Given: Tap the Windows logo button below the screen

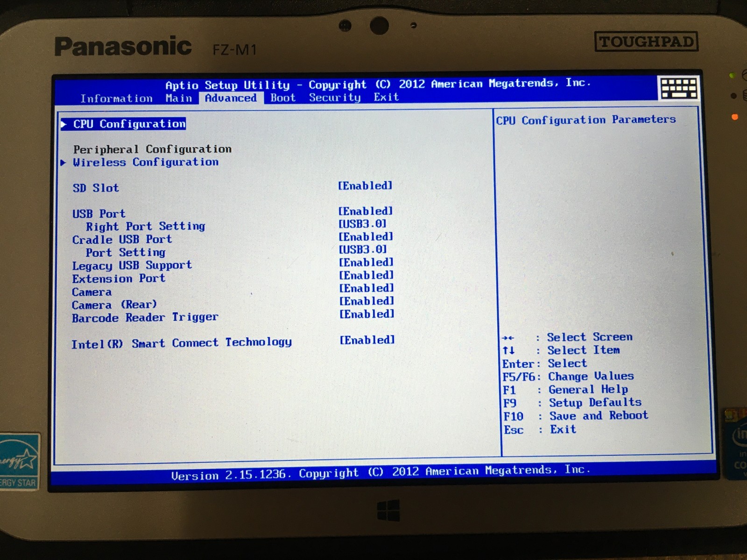Looking at the screenshot, I should pyautogui.click(x=388, y=511).
